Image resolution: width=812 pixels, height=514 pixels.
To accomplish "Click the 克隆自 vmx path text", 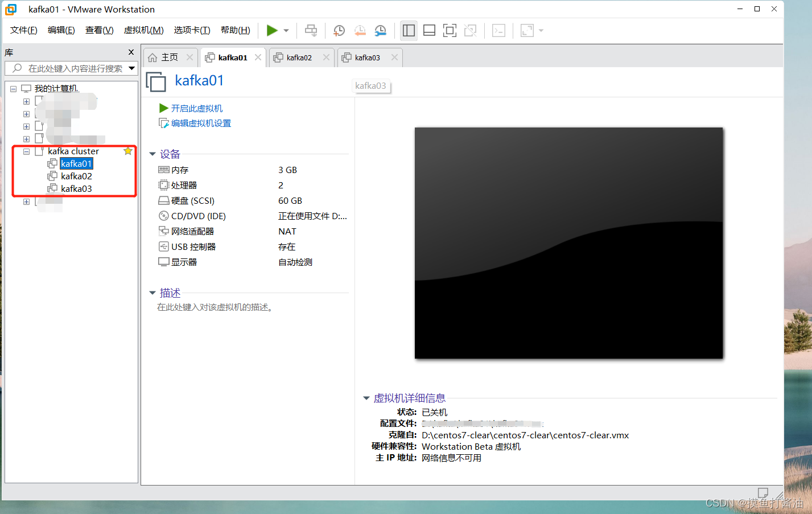I will (x=525, y=435).
